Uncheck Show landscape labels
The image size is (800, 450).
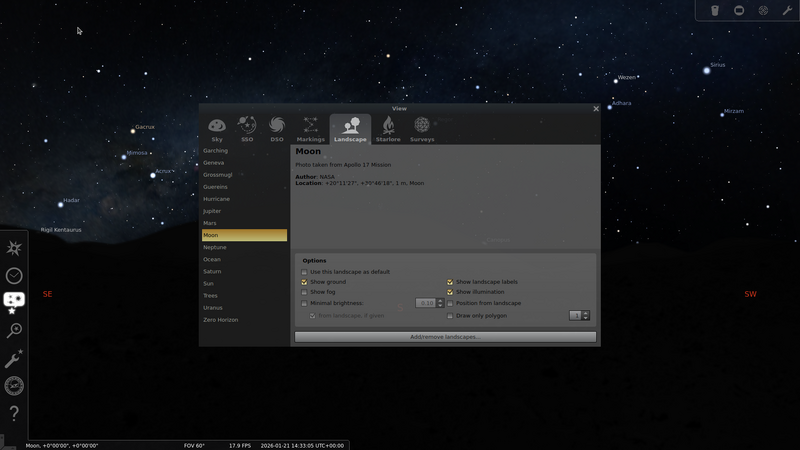[450, 282]
